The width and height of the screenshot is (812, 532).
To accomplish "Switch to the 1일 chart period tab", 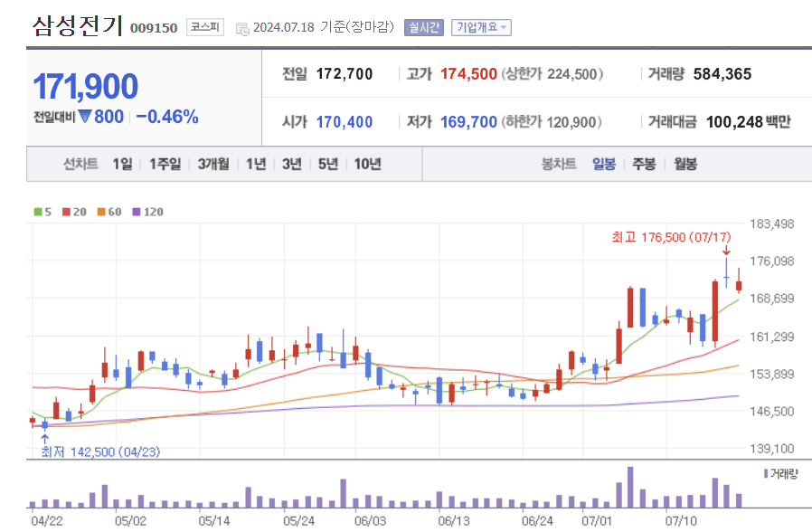I will pyautogui.click(x=120, y=165).
